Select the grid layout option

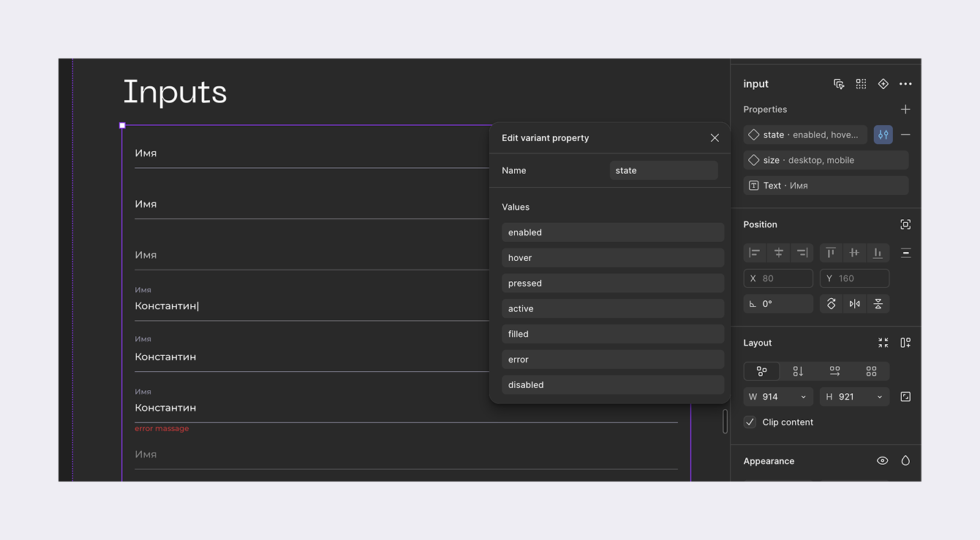coord(871,371)
